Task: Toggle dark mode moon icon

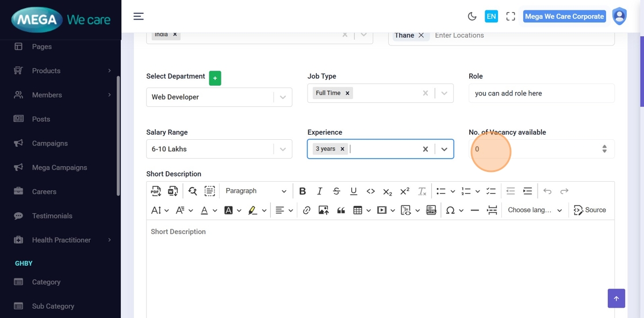Action: [x=472, y=17]
